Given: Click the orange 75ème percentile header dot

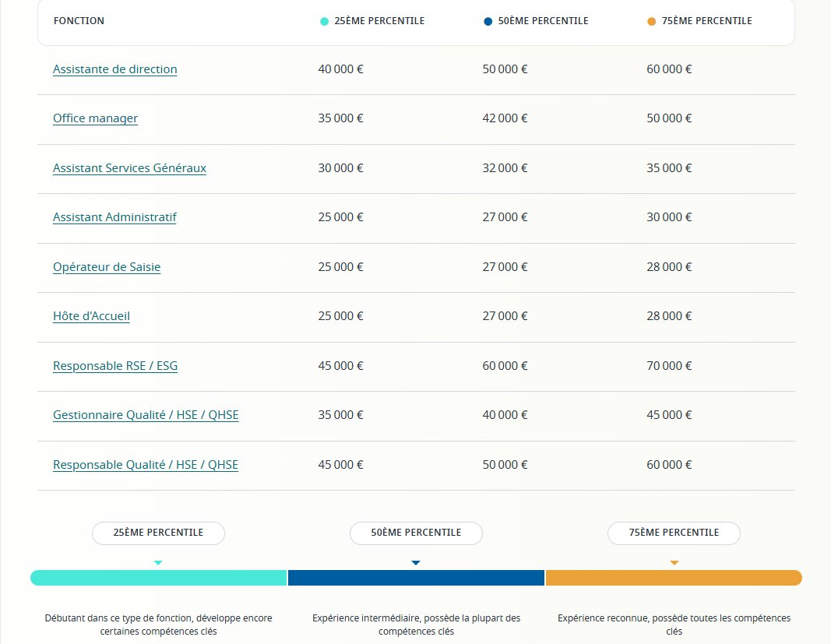Looking at the screenshot, I should point(652,21).
